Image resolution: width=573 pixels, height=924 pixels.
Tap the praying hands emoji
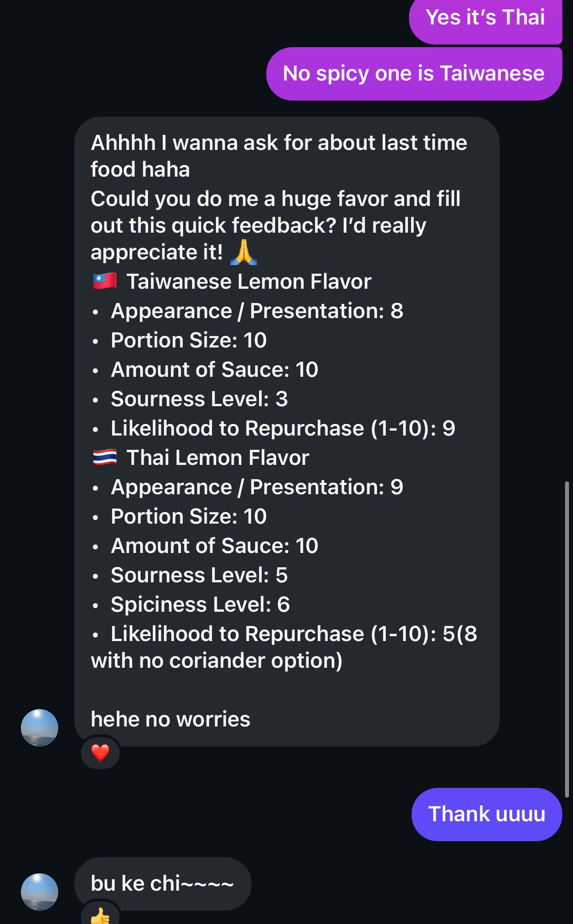pos(244,252)
